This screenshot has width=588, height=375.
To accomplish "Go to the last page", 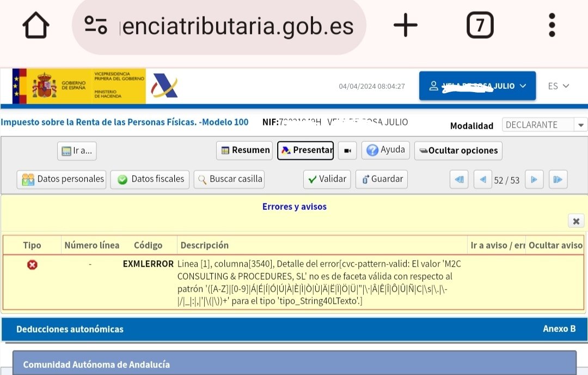I will pos(558,179).
